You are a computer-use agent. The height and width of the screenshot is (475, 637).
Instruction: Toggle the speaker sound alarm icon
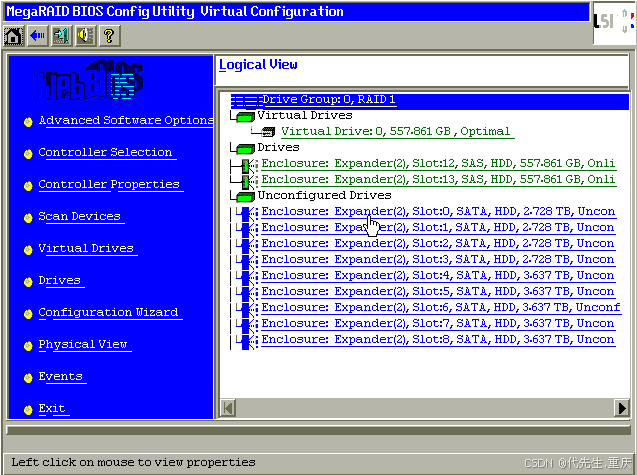(x=85, y=36)
